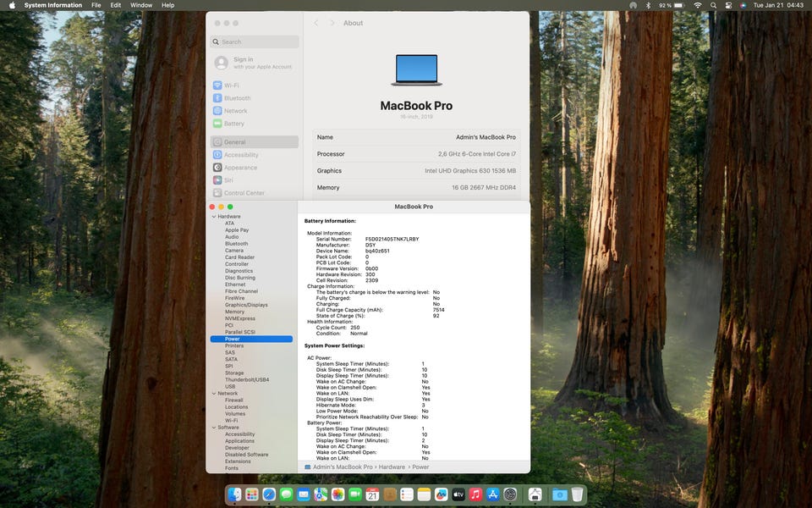
Task: Select Applications under Software
Action: (239, 441)
